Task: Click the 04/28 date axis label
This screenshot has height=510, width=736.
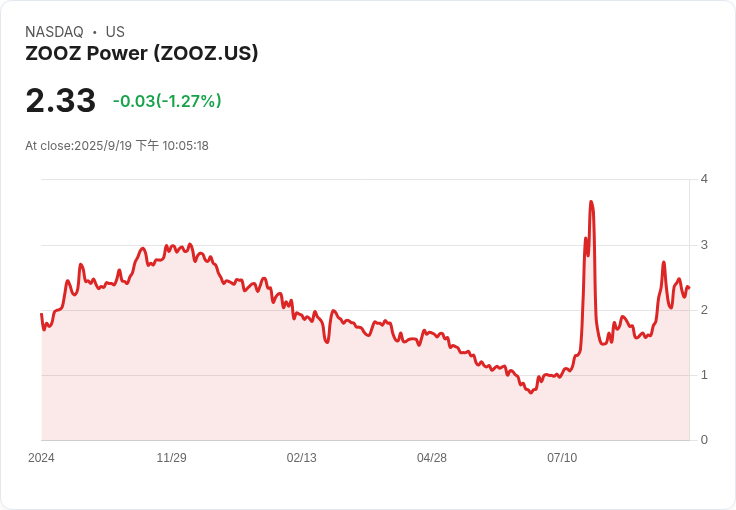Action: tap(432, 458)
